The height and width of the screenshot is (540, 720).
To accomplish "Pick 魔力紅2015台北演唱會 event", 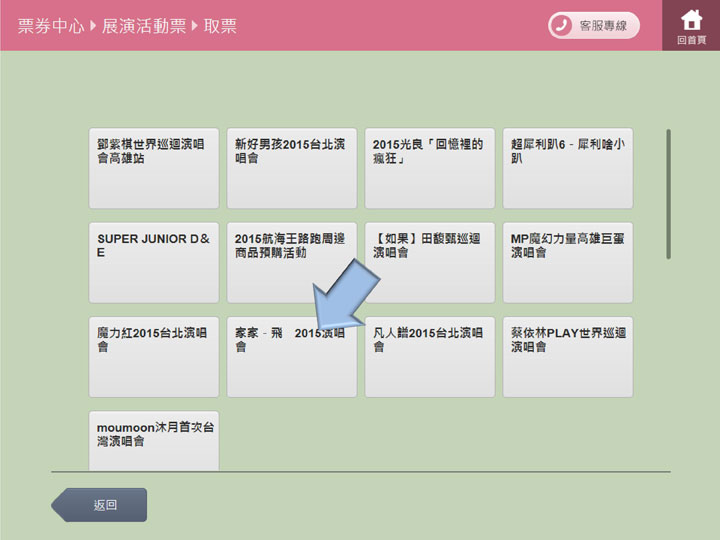I will click(x=153, y=357).
